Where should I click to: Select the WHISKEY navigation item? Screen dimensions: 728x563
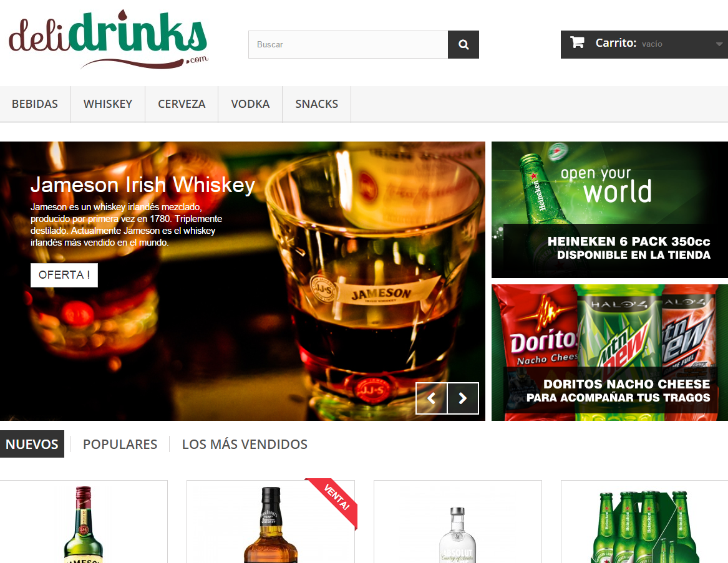(x=107, y=103)
